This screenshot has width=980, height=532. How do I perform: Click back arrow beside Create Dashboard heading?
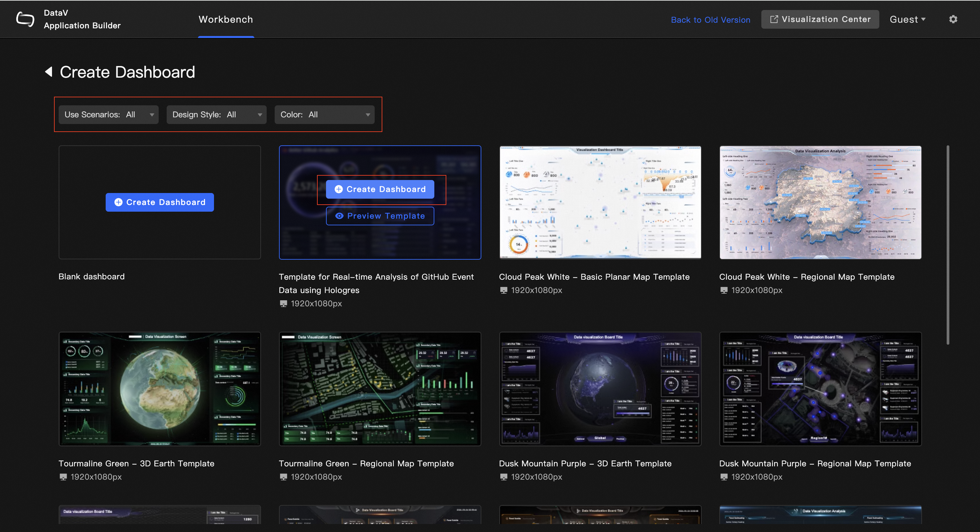point(49,72)
